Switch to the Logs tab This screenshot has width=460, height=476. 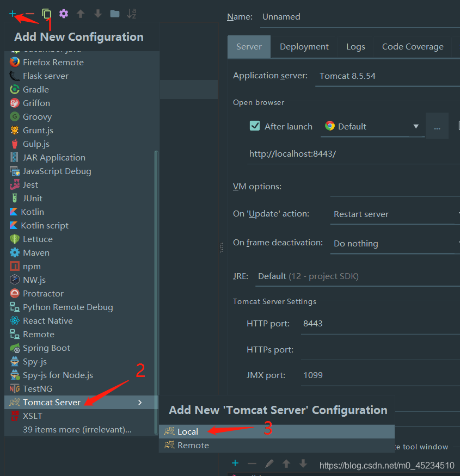coord(355,46)
